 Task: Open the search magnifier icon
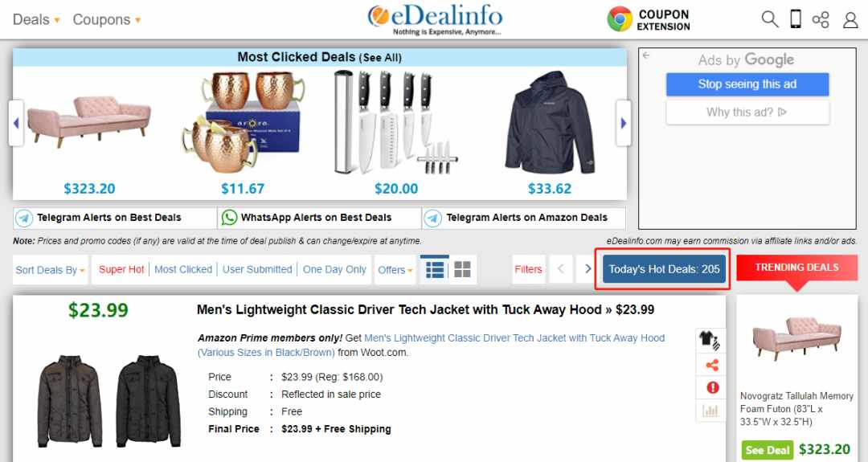769,19
